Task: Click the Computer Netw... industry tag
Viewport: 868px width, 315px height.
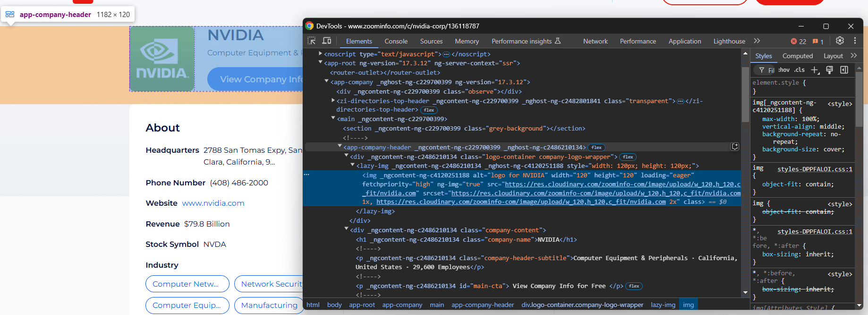Action: pos(187,284)
